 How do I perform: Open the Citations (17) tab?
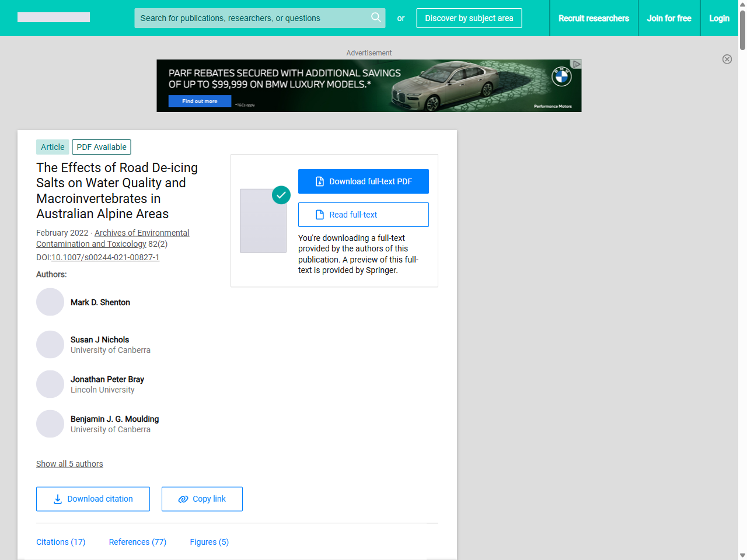click(x=60, y=542)
